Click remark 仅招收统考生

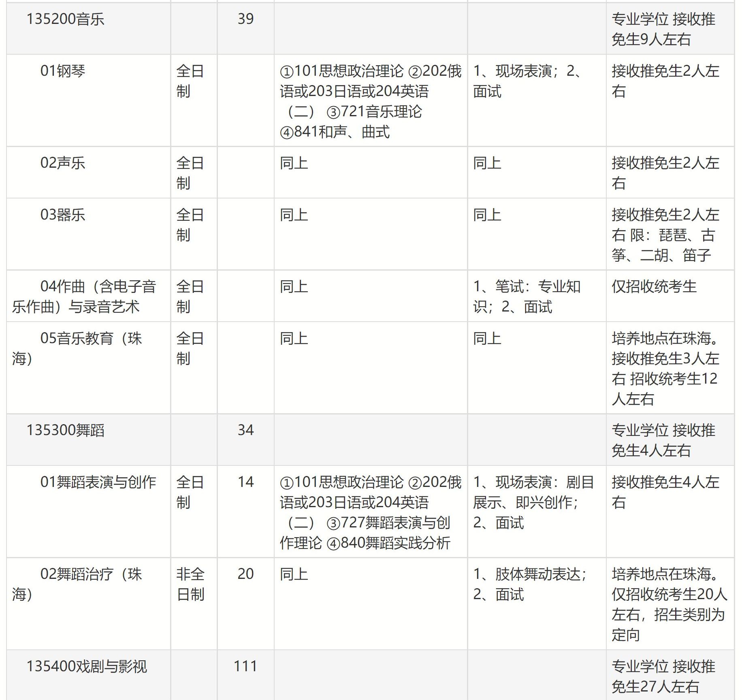654,286
